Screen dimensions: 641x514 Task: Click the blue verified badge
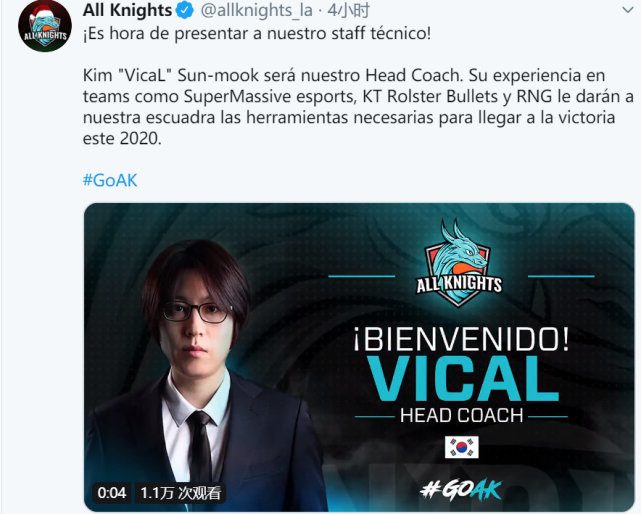[184, 10]
